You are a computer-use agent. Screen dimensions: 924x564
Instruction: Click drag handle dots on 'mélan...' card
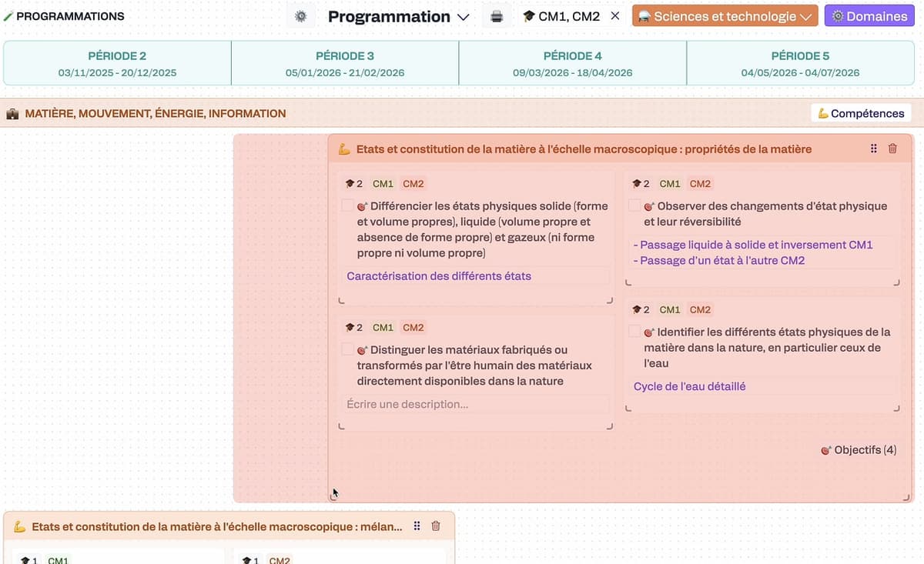click(417, 526)
